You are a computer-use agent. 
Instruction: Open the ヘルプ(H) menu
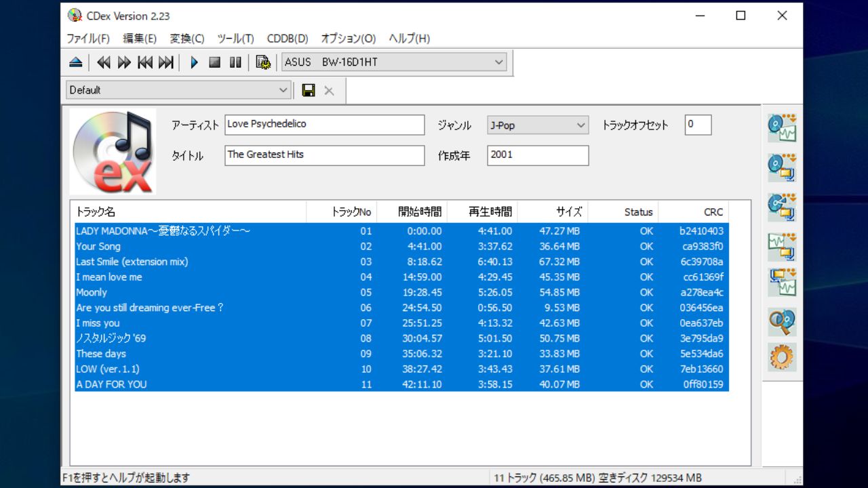(x=410, y=39)
